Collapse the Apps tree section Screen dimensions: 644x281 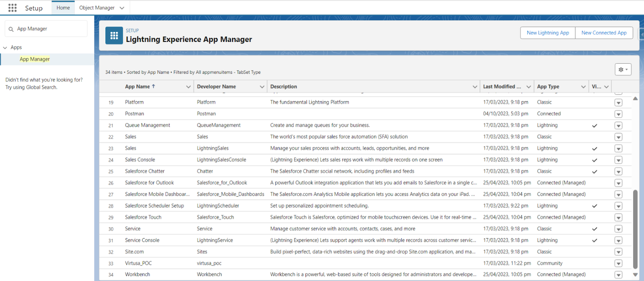[x=5, y=48]
